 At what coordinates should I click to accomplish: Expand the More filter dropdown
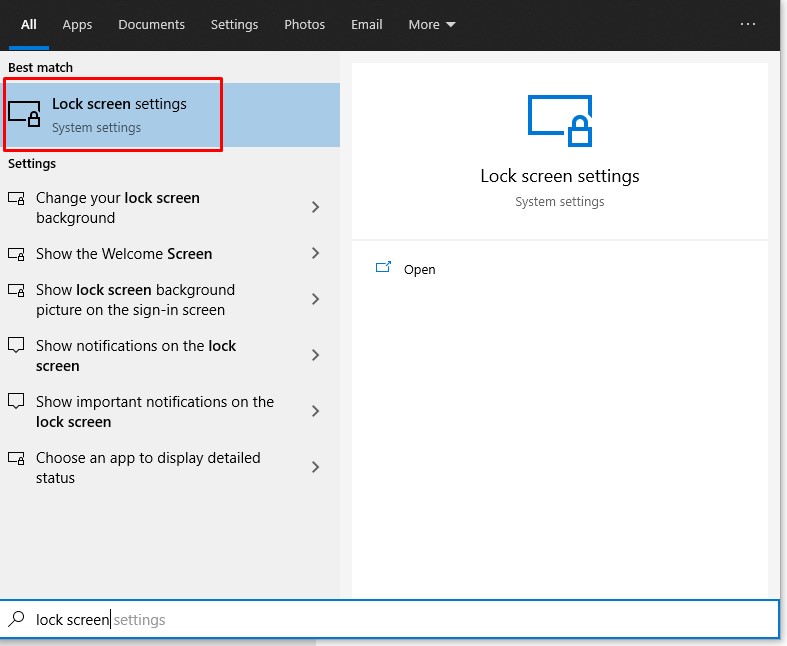click(x=432, y=24)
